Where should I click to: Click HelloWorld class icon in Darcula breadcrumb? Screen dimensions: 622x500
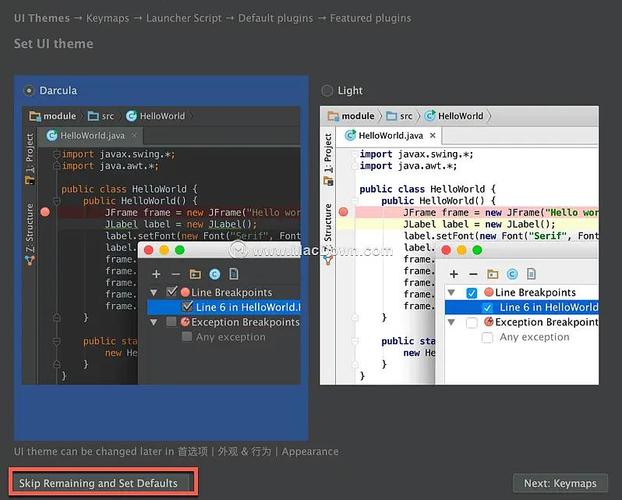131,116
